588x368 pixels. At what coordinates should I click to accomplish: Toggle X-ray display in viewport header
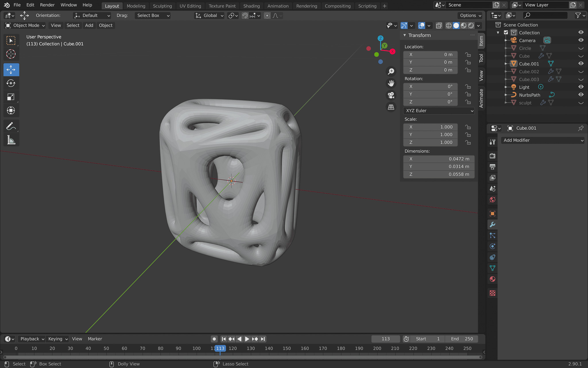439,26
